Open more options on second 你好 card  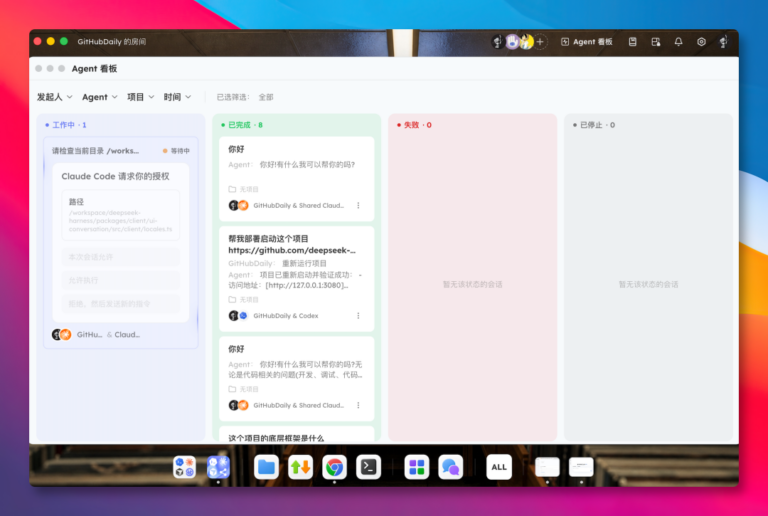coord(359,405)
